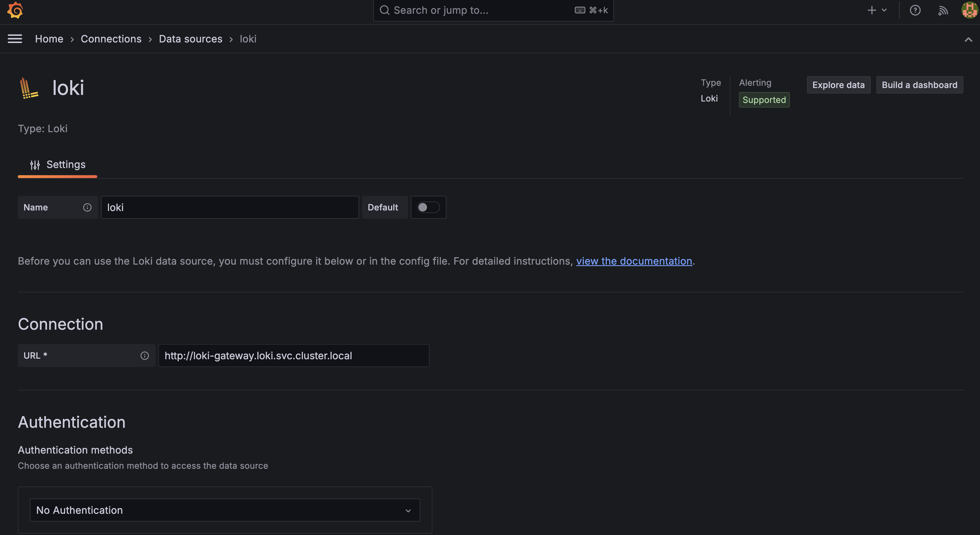The height and width of the screenshot is (535, 980).
Task: Click the Connection section heading
Action: [x=61, y=324]
